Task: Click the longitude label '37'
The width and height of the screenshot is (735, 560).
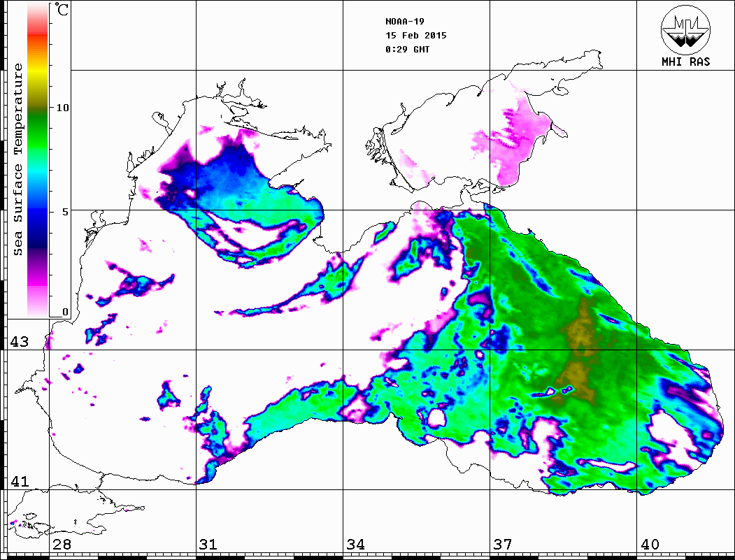Action: [503, 545]
